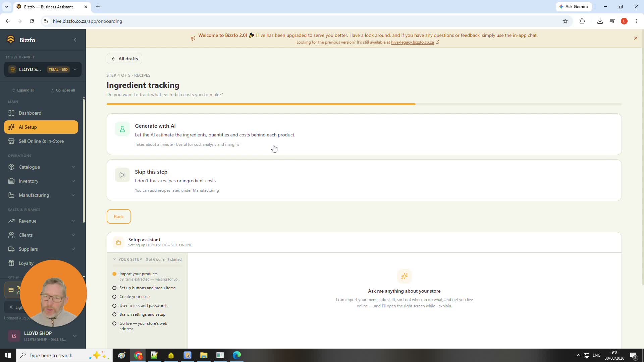Open browser Extensions puzzle icon
The width and height of the screenshot is (644, 362).
pos(582,21)
